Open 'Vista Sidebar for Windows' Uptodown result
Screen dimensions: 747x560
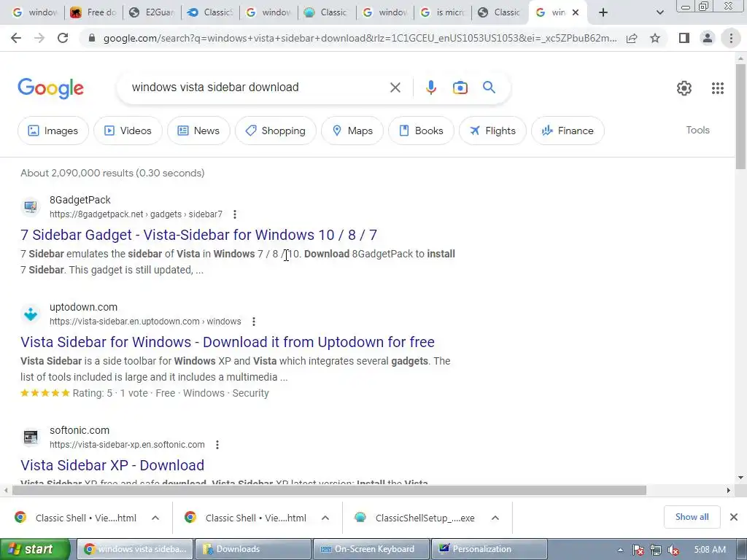(228, 342)
